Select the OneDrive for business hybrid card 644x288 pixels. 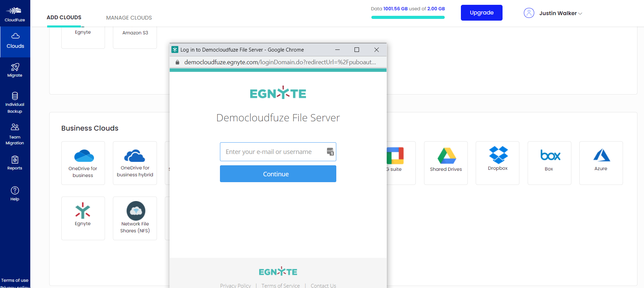[135, 163]
